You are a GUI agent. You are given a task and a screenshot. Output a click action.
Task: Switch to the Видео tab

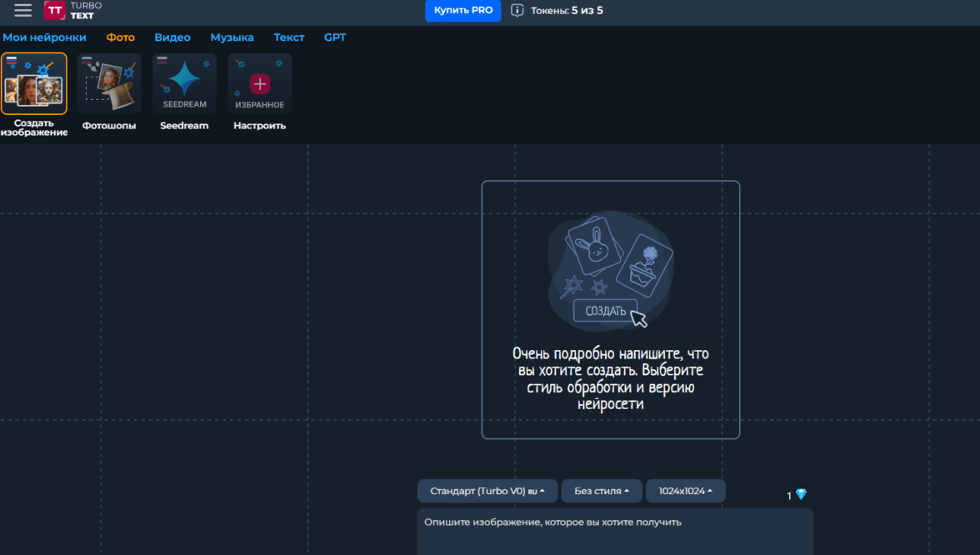pos(172,37)
